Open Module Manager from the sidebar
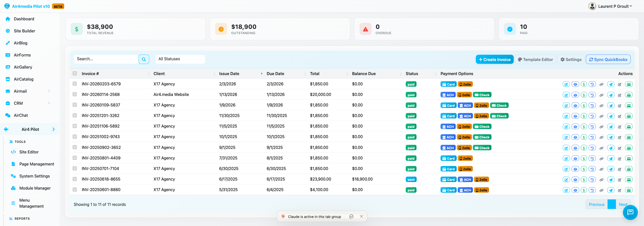 pyautogui.click(x=35, y=188)
